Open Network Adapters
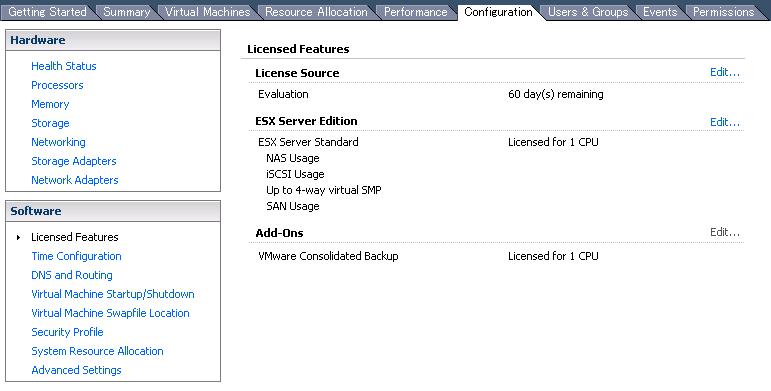The image size is (771, 391). pos(75,180)
